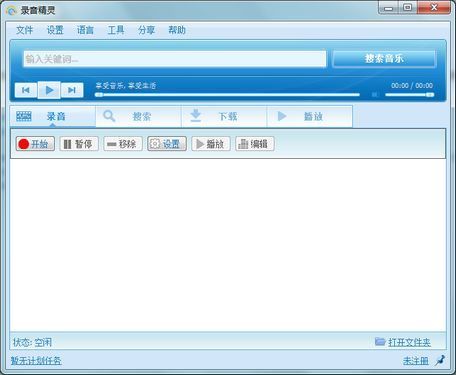The image size is (456, 375).
Task: Open the 设置 menu in the menu bar
Action: click(55, 30)
